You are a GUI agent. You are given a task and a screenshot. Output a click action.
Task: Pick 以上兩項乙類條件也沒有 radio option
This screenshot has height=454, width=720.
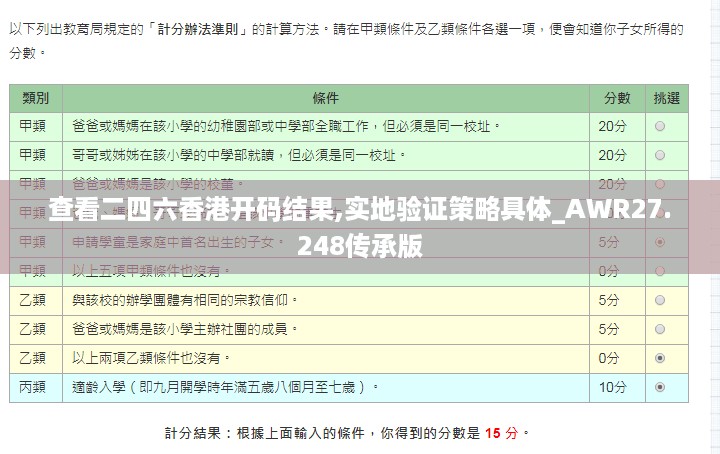660,358
